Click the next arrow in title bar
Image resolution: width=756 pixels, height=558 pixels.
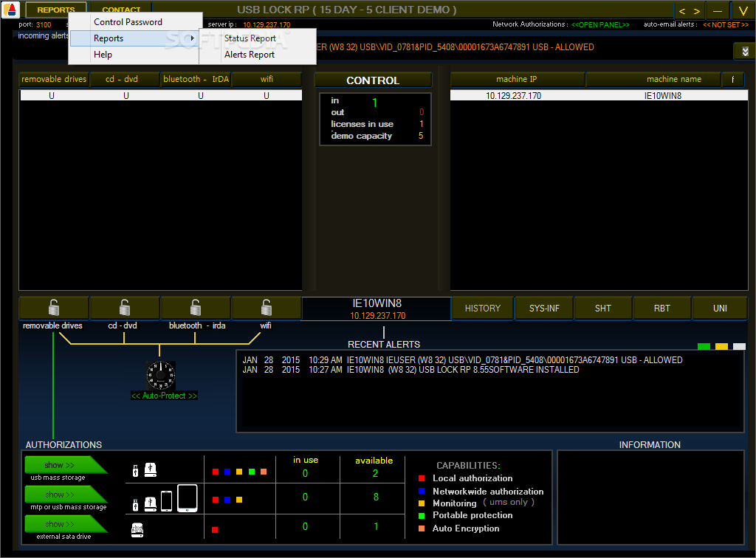click(x=697, y=10)
